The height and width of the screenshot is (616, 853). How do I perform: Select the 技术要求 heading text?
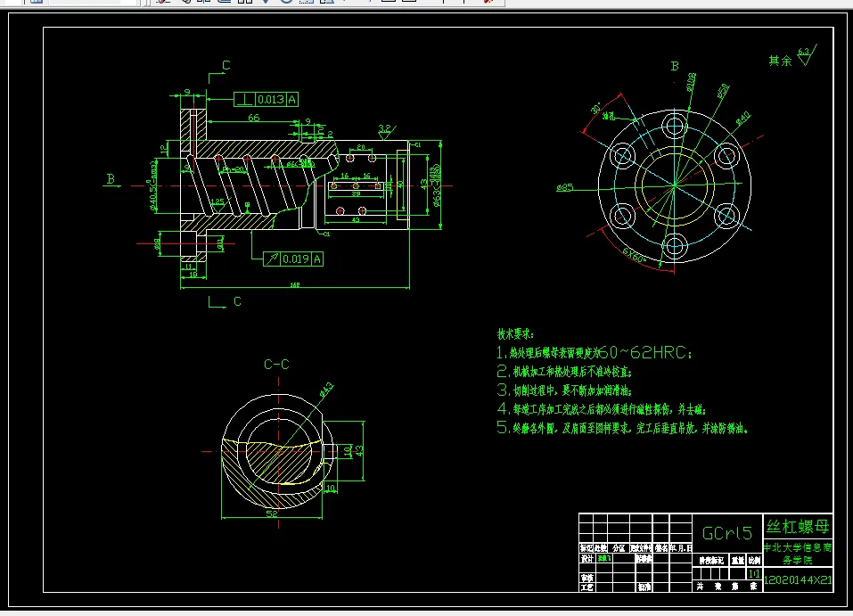(515, 334)
